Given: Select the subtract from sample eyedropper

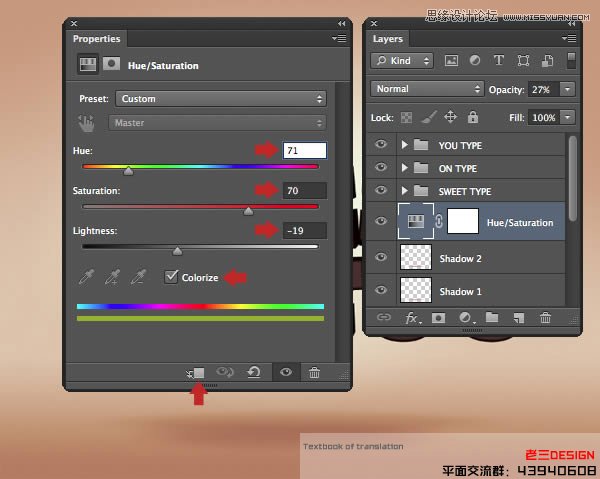Looking at the screenshot, I should [138, 277].
